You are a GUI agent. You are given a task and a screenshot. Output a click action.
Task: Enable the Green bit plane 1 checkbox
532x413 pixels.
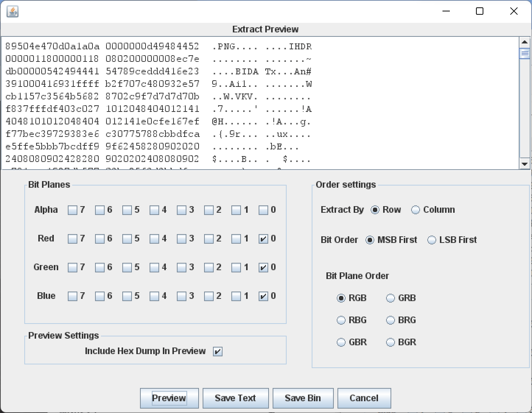tap(236, 268)
